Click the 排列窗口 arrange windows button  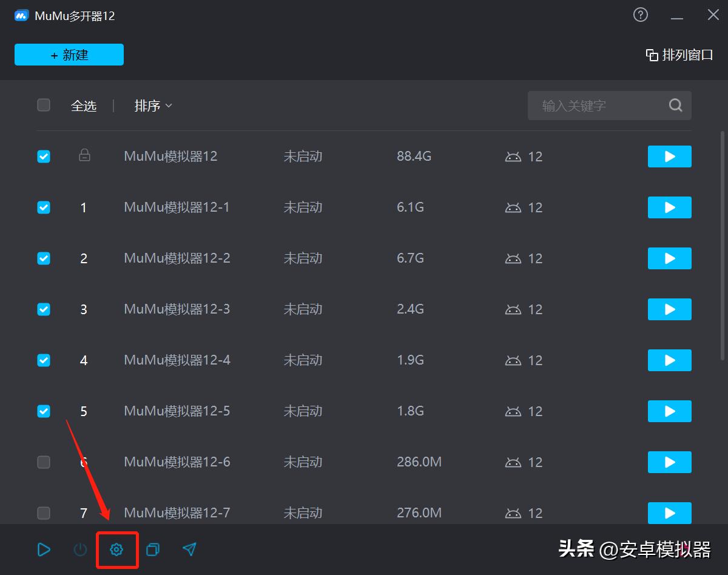(x=678, y=54)
